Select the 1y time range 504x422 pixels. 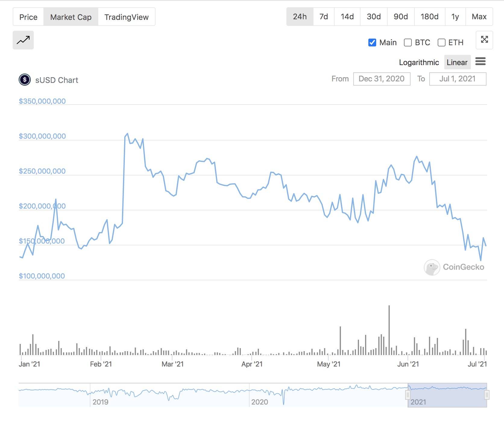click(455, 17)
